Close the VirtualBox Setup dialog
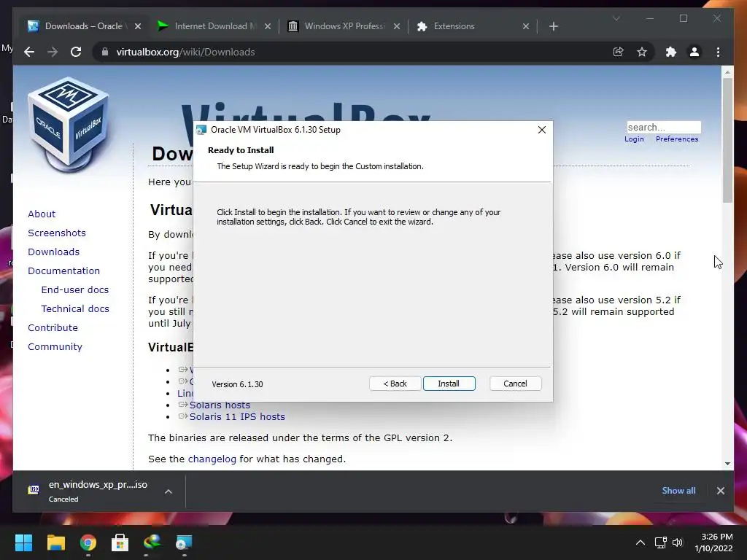747x560 pixels. (542, 130)
